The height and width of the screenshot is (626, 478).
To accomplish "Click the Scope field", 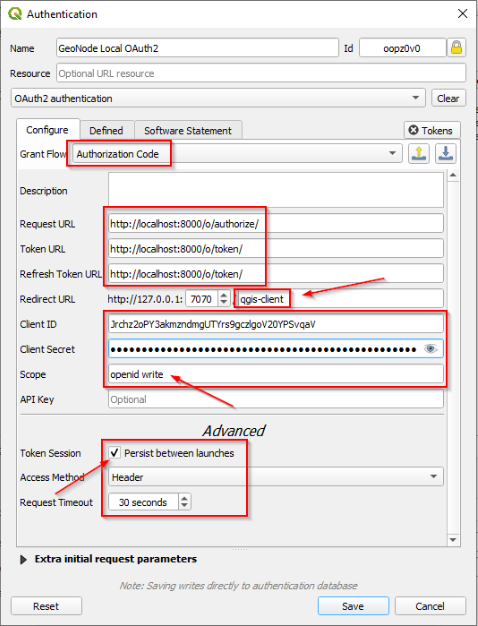I will pyautogui.click(x=276, y=374).
